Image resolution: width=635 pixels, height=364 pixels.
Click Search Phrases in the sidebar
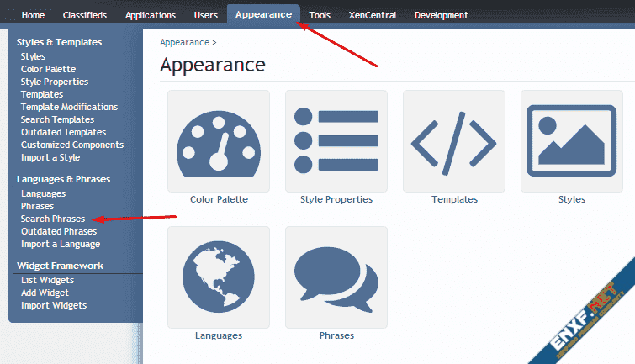pos(53,219)
